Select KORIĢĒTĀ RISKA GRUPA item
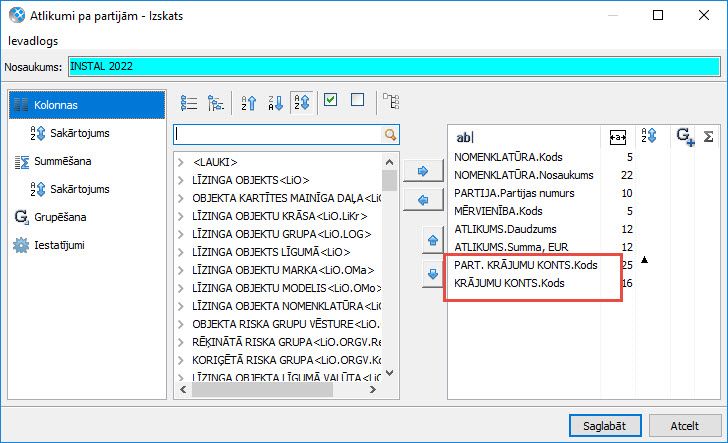Image resolution: width=728 pixels, height=443 pixels. [x=286, y=360]
